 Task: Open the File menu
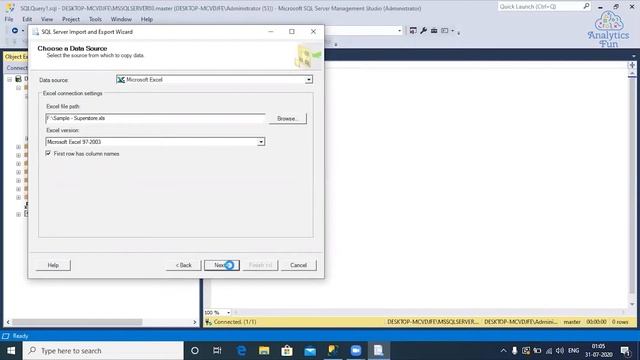tap(9, 19)
